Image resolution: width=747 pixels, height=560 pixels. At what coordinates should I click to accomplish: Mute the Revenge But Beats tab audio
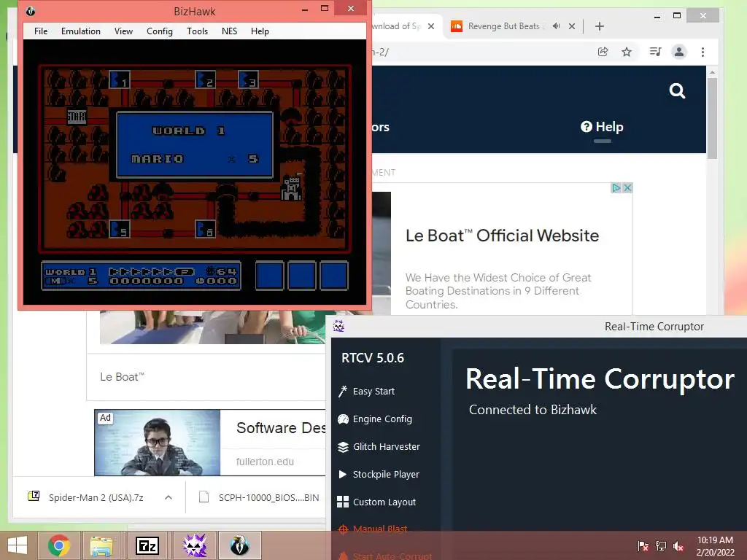pyautogui.click(x=556, y=26)
